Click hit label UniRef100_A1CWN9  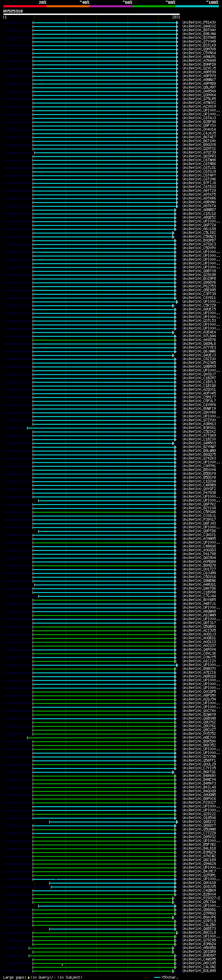point(199,615)
